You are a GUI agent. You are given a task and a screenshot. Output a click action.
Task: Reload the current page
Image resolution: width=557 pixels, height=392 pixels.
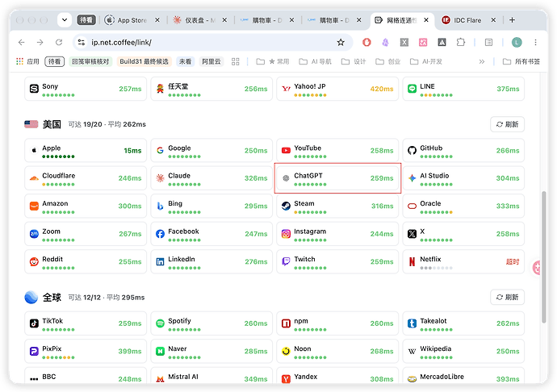[59, 43]
